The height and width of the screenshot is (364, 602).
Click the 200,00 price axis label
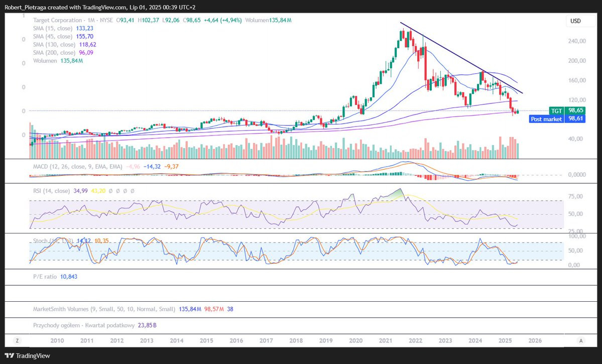(x=577, y=61)
